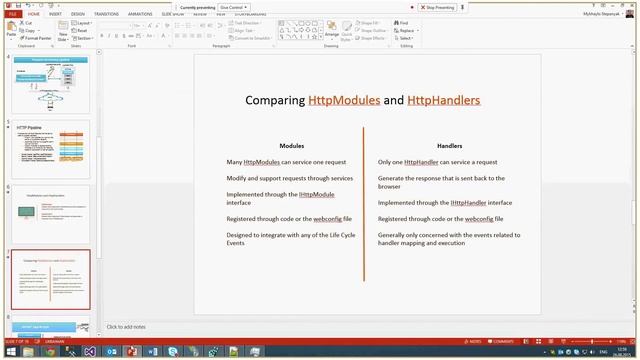
Task: Open the Select dropdown in Editing group
Action: click(x=404, y=38)
